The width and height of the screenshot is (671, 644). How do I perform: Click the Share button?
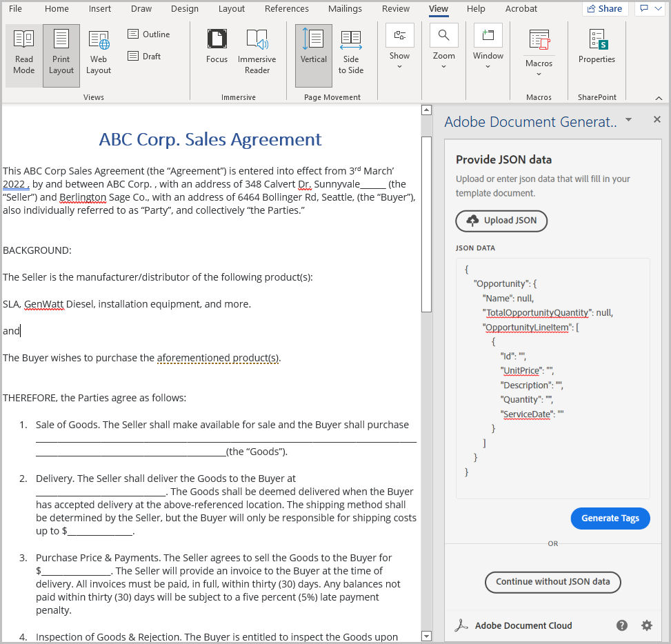[x=605, y=8]
